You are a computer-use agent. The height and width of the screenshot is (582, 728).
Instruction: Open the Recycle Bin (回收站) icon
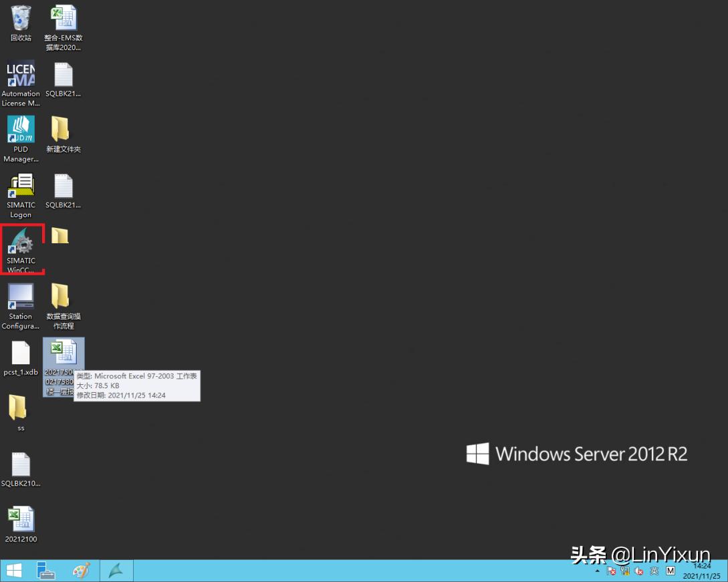coord(21,23)
